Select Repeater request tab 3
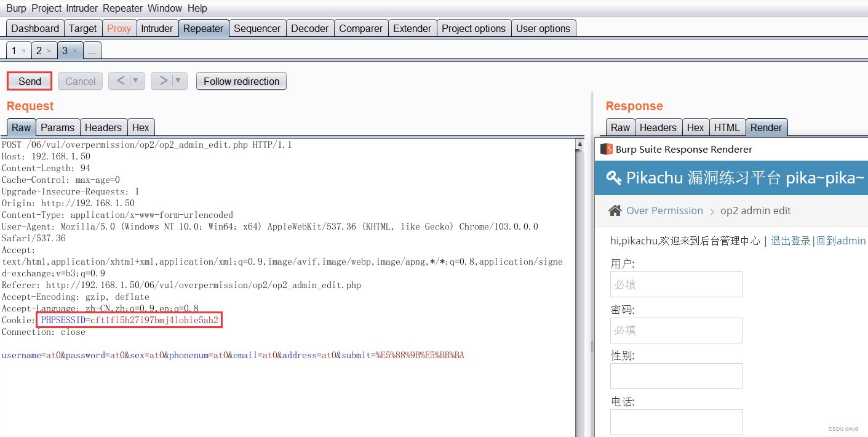Screen dimensions: 868x437 (65, 50)
